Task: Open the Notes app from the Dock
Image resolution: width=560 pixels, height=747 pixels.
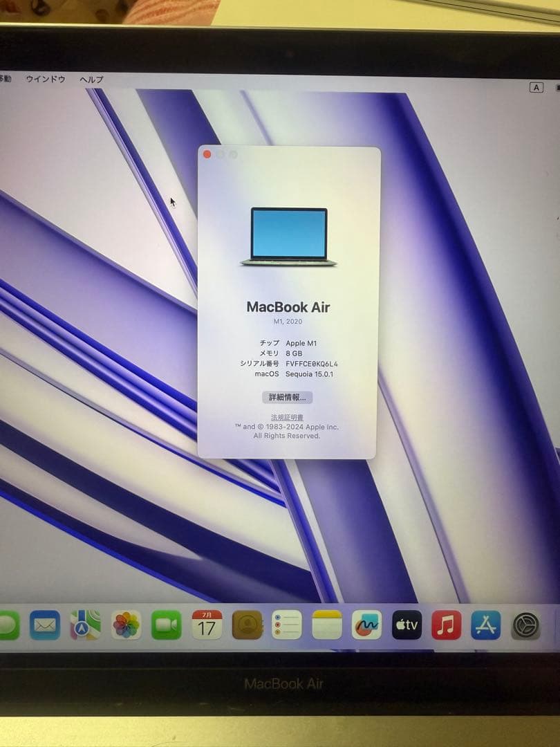Action: (x=326, y=626)
